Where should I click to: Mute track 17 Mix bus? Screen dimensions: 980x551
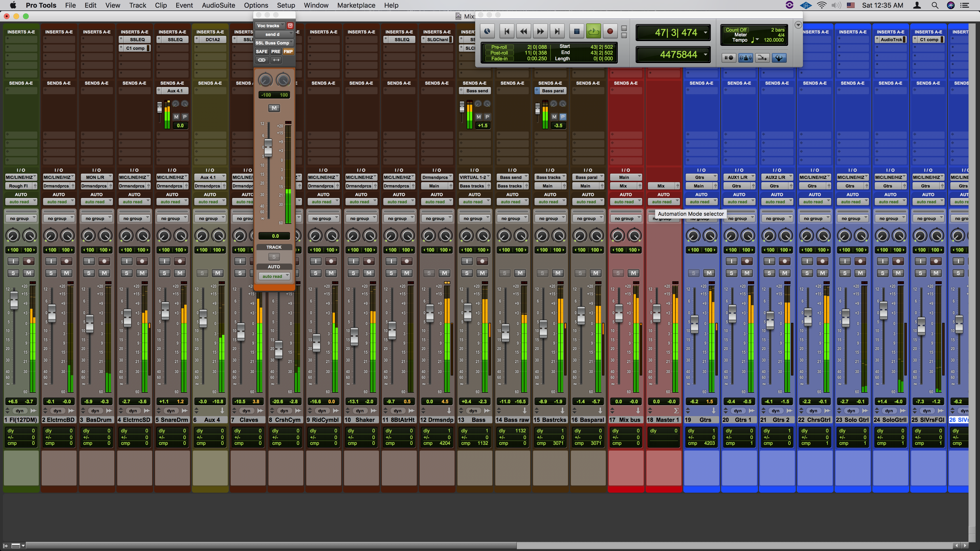633,273
